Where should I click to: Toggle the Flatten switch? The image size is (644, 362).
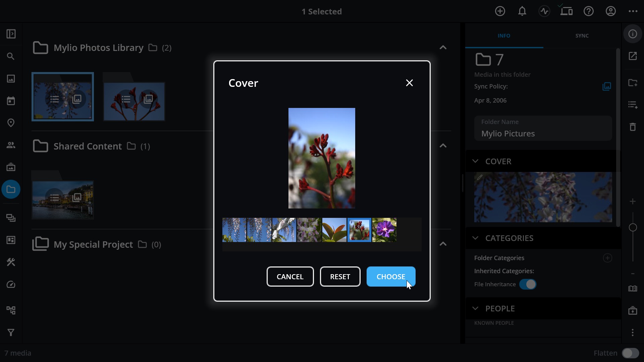coord(630,353)
